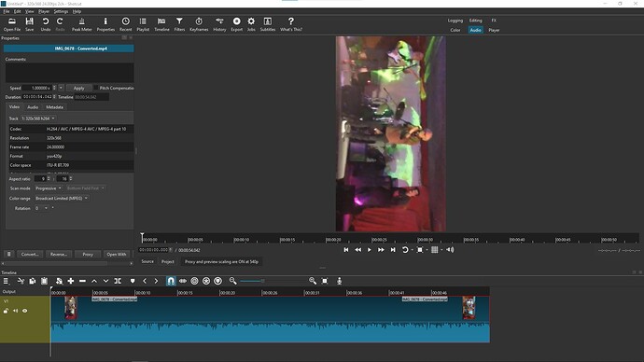Click the Reverse... button
This screenshot has height=362, width=644.
(x=59, y=254)
